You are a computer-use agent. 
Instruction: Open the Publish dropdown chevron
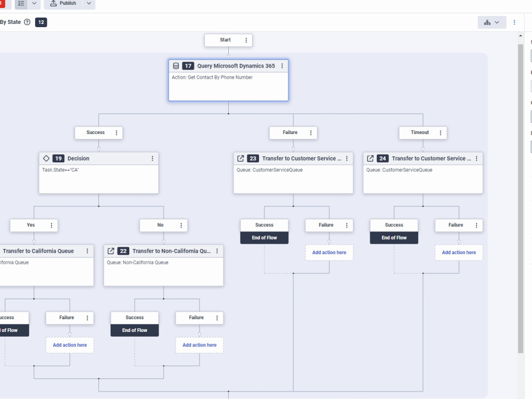88,3
